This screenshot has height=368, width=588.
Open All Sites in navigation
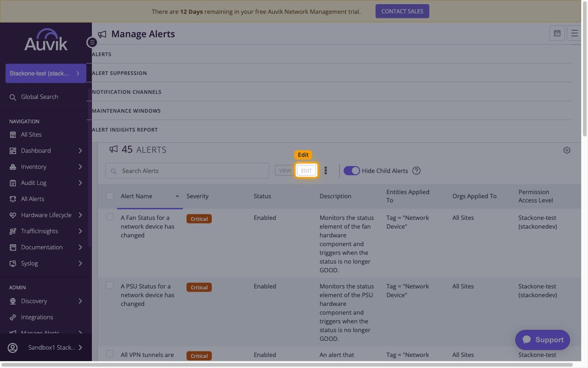pos(31,135)
